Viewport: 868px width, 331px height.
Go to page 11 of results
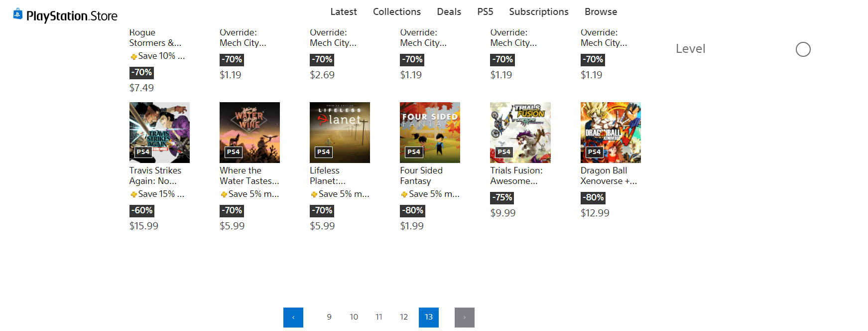coord(379,317)
